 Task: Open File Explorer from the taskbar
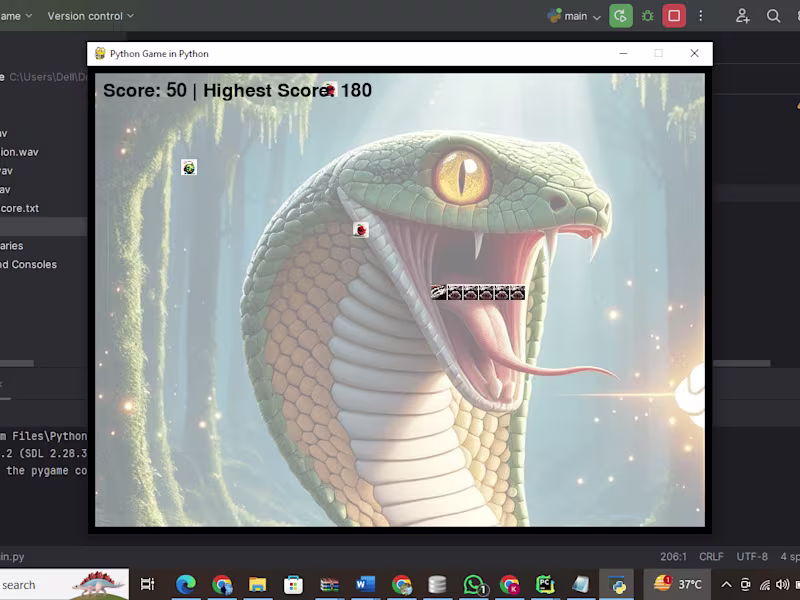coord(258,585)
